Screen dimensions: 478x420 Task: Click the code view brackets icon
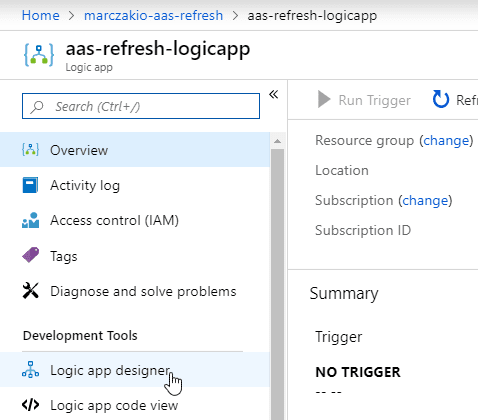coord(30,405)
